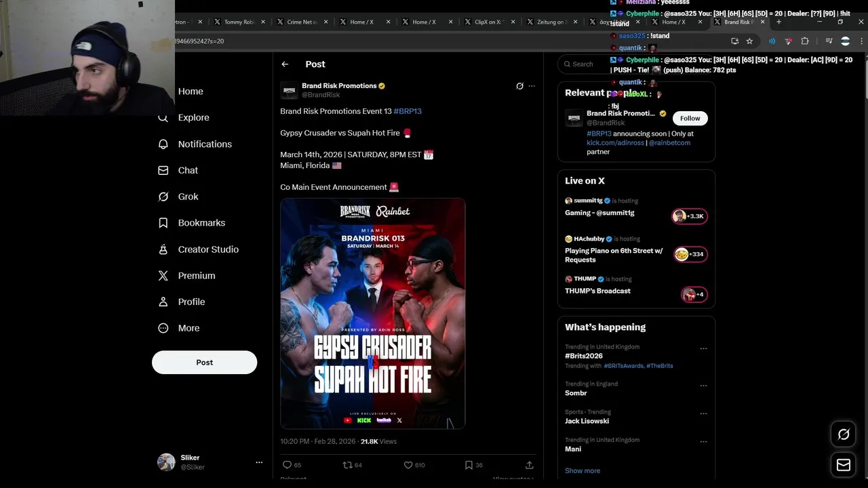Screen dimensions: 868x488
Task: Open more options for the #Brits2026 trend
Action: [x=703, y=349]
